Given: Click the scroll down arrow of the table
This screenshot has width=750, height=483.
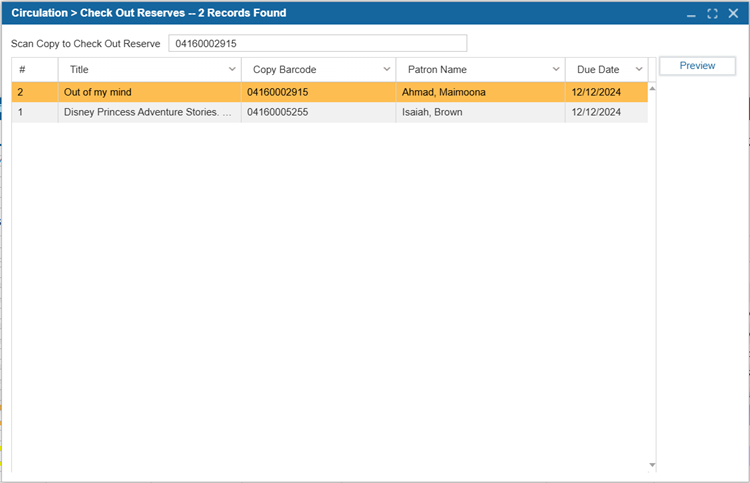Looking at the screenshot, I should point(652,465).
